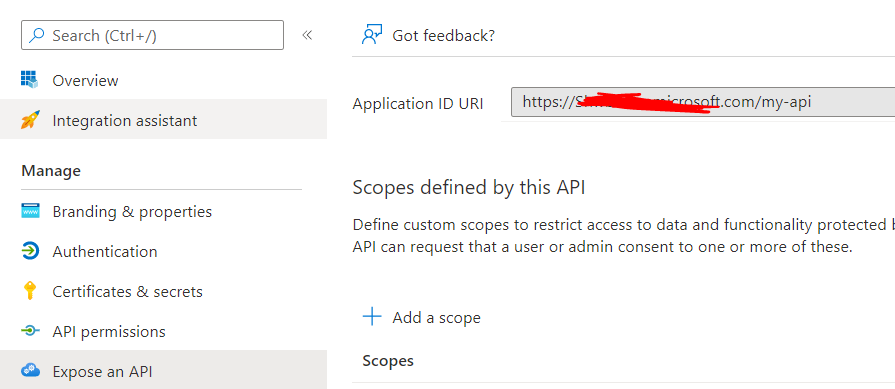The image size is (895, 389).
Task: Open the Overview page
Action: click(85, 80)
